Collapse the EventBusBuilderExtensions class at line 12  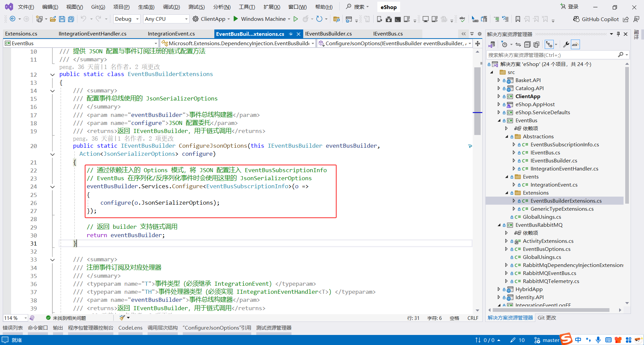[x=52, y=75]
